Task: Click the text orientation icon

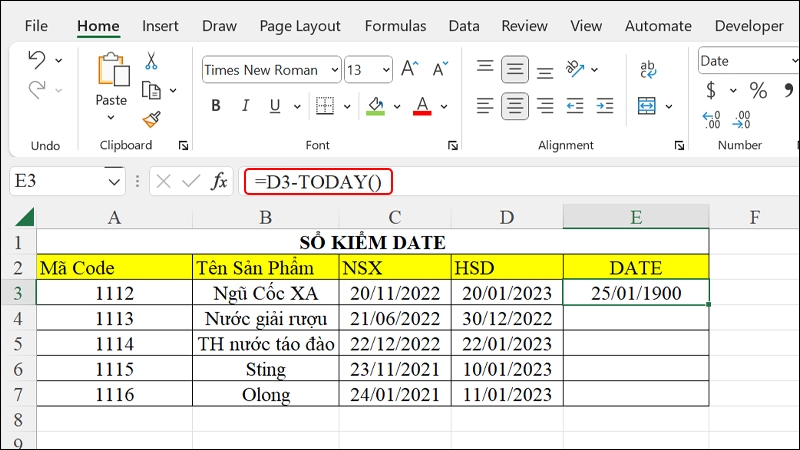Action: coord(574,68)
